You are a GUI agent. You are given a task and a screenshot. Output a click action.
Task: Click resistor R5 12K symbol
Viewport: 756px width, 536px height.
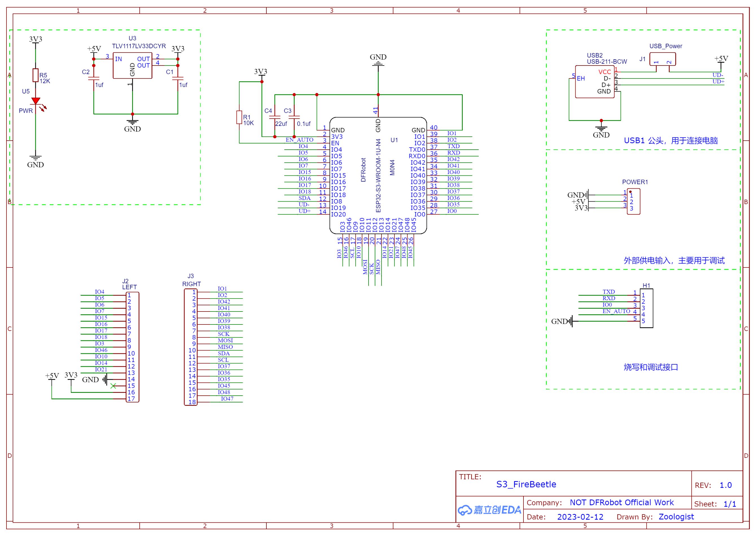tap(35, 75)
